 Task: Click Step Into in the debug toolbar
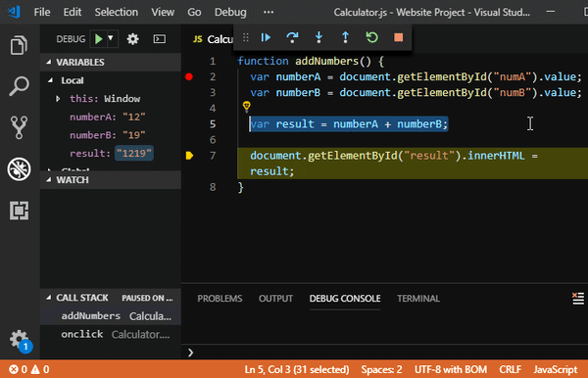point(318,37)
